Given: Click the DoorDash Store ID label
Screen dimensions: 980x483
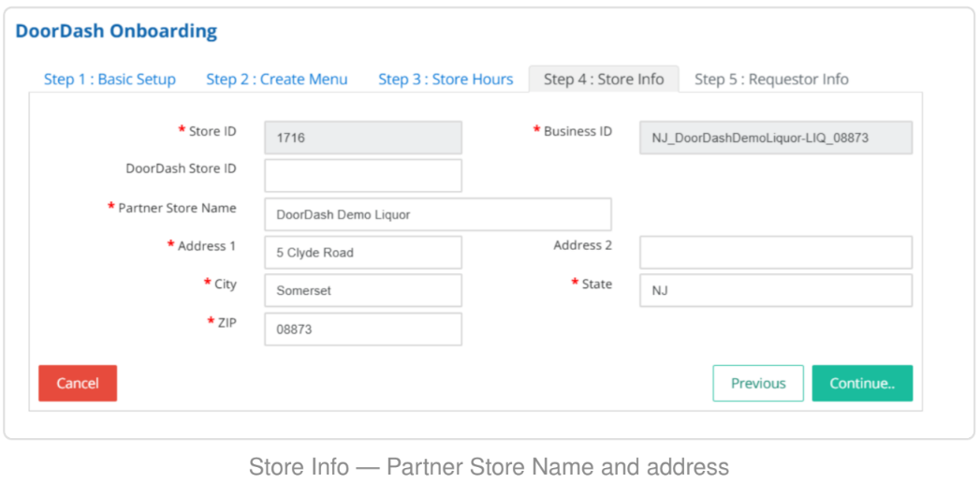Looking at the screenshot, I should click(181, 168).
